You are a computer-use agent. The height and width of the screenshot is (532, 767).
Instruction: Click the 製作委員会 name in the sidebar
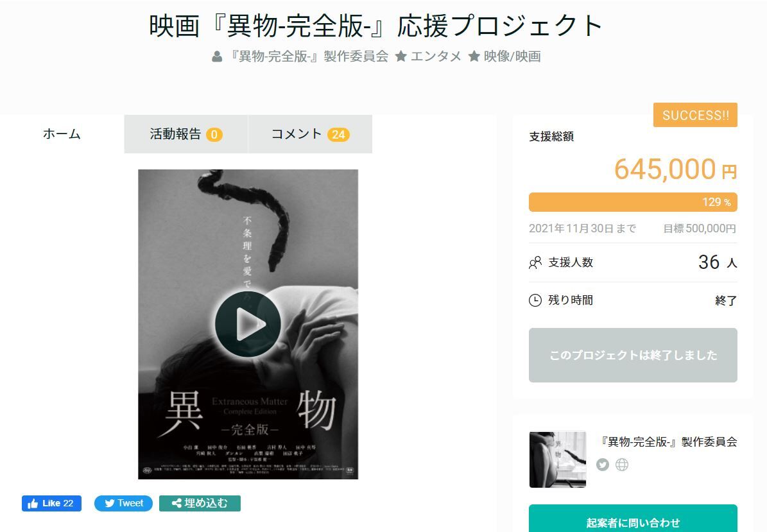[x=668, y=442]
